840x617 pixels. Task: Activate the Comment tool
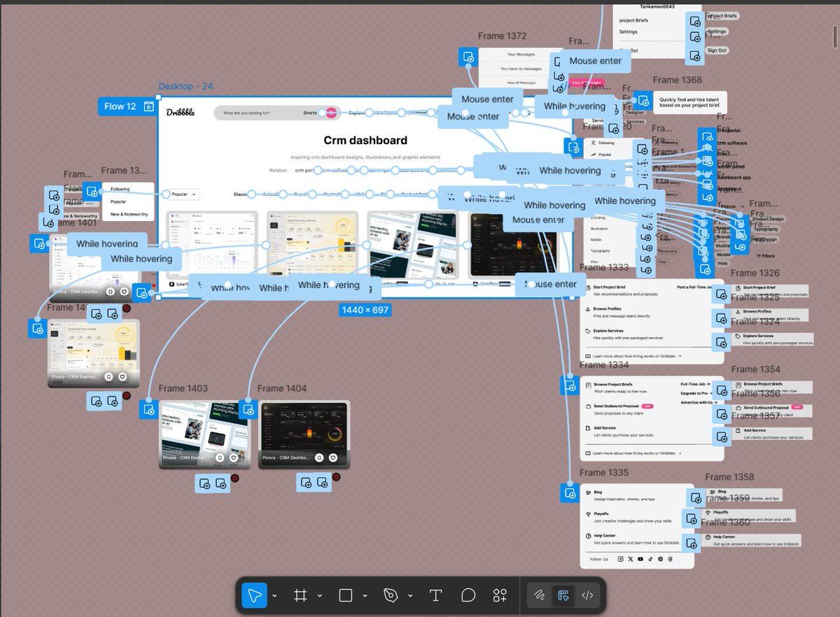point(468,595)
